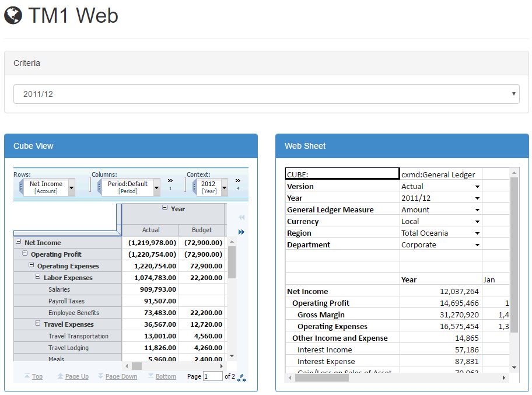Select the Travel Lodging row header
Screen dimensions: 532x395
pos(68,348)
